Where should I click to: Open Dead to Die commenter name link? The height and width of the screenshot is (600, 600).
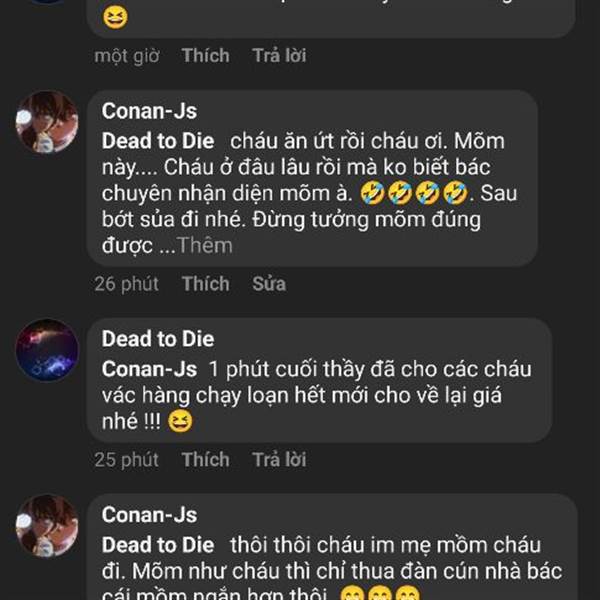pos(158,340)
